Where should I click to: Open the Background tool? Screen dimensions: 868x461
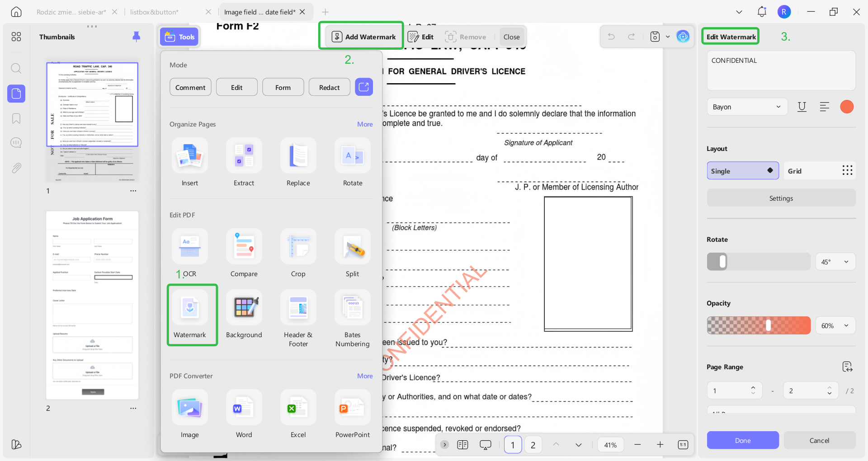coord(244,315)
